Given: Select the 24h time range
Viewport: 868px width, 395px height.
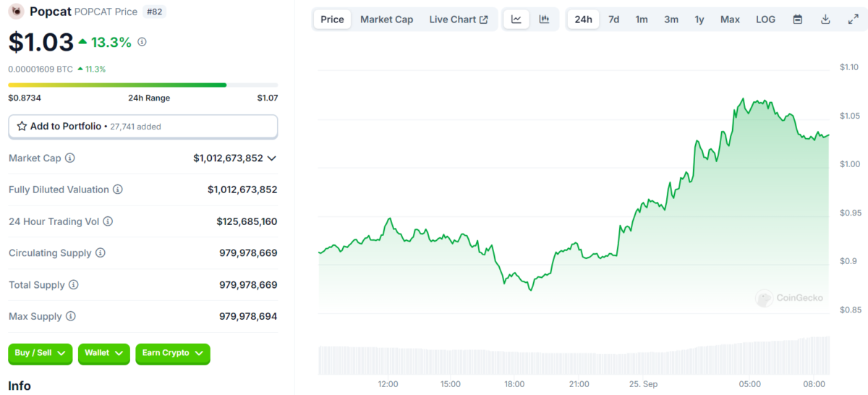Looking at the screenshot, I should (584, 20).
